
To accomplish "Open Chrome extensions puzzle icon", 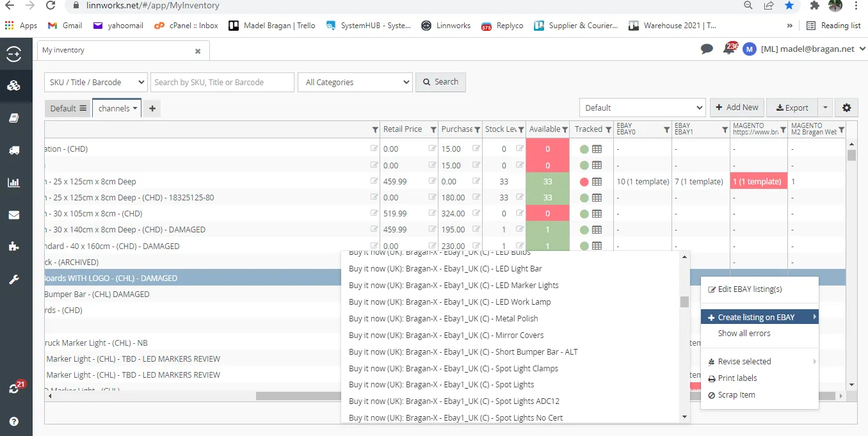I will tap(815, 6).
